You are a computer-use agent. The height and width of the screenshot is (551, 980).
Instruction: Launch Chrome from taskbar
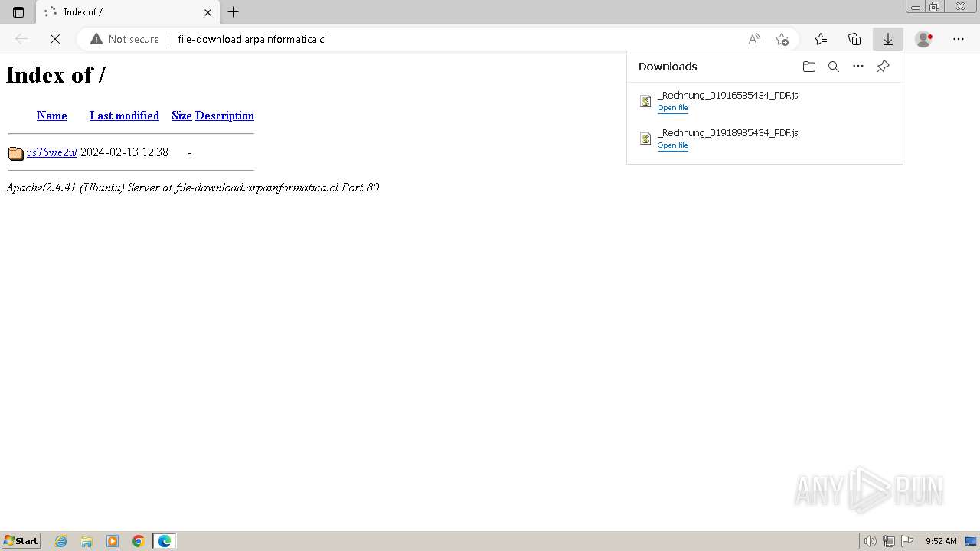tap(139, 541)
